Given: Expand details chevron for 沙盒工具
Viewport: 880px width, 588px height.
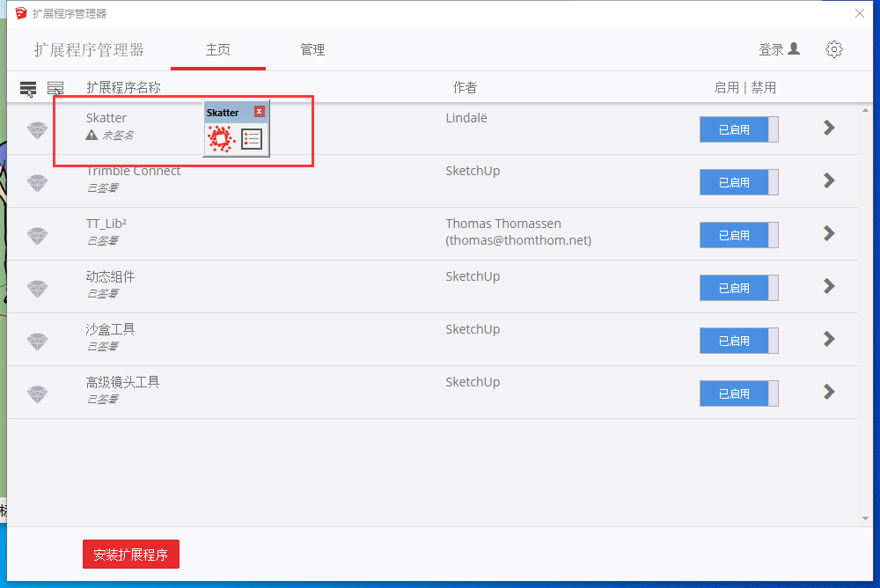Looking at the screenshot, I should coord(829,339).
